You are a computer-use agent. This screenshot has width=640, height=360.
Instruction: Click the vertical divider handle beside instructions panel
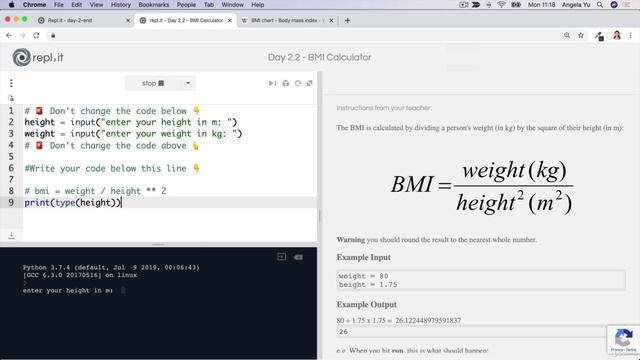point(320,216)
